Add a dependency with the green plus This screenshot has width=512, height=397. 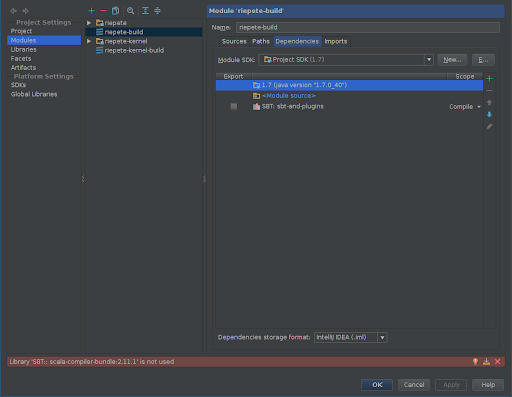489,79
